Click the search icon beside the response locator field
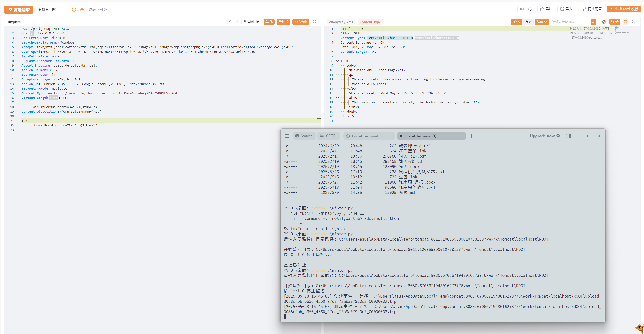This screenshot has height=334, width=644. click(x=593, y=22)
